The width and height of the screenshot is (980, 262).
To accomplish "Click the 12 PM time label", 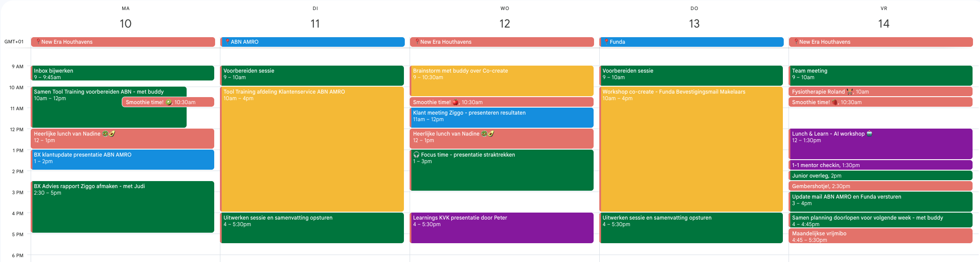I will pyautogui.click(x=17, y=129).
